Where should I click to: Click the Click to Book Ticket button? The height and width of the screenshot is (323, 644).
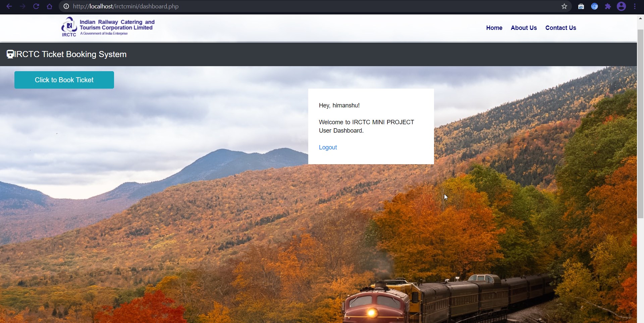(64, 80)
